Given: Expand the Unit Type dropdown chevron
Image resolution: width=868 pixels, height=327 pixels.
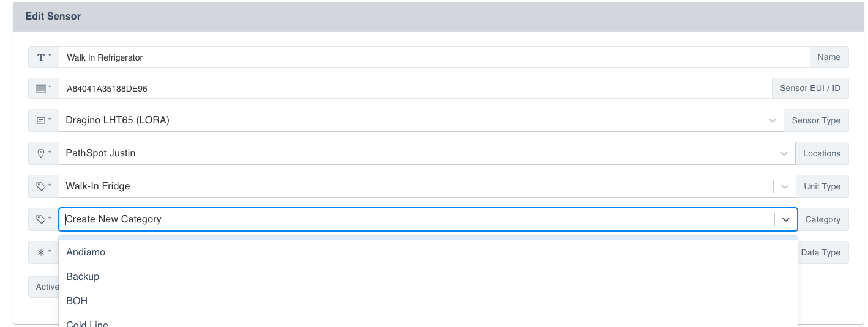Looking at the screenshot, I should click(x=784, y=186).
